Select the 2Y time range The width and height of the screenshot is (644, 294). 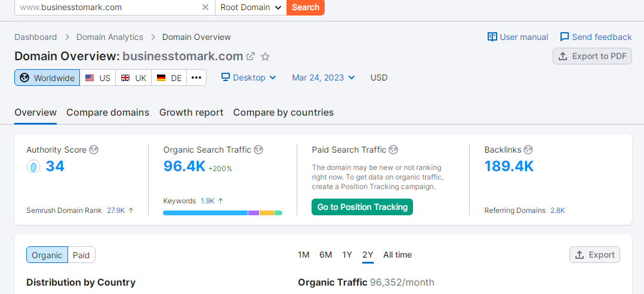point(368,255)
